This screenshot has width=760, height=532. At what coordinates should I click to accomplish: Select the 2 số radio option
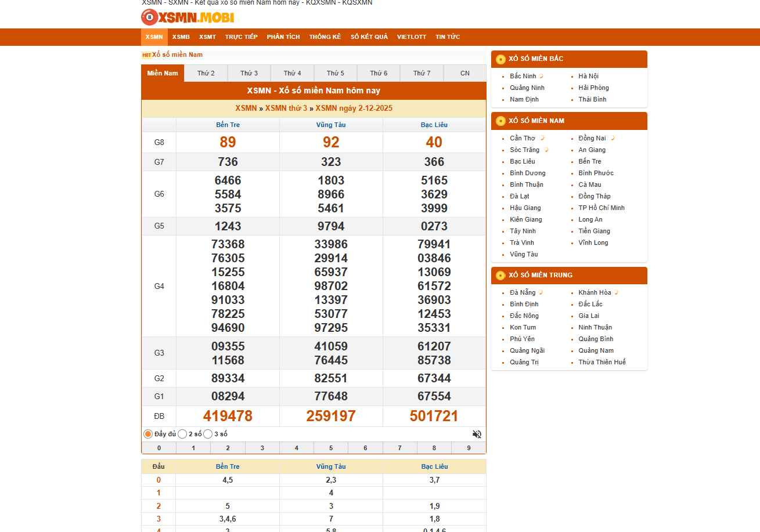182,434
